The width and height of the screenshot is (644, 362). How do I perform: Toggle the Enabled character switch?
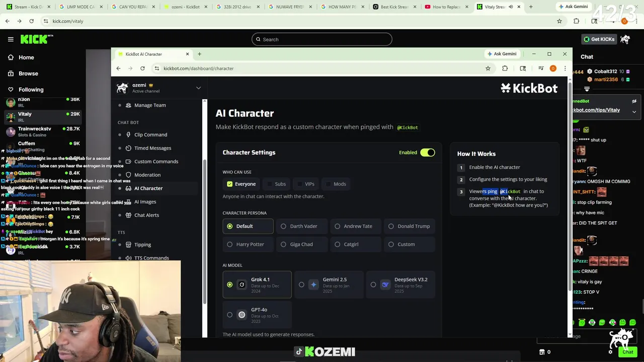pos(427,152)
